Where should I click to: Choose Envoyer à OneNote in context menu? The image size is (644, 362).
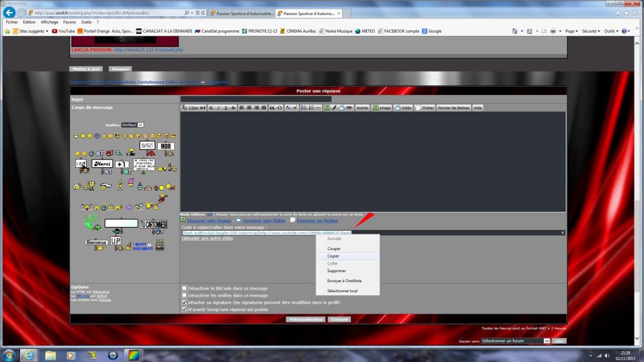point(347,281)
